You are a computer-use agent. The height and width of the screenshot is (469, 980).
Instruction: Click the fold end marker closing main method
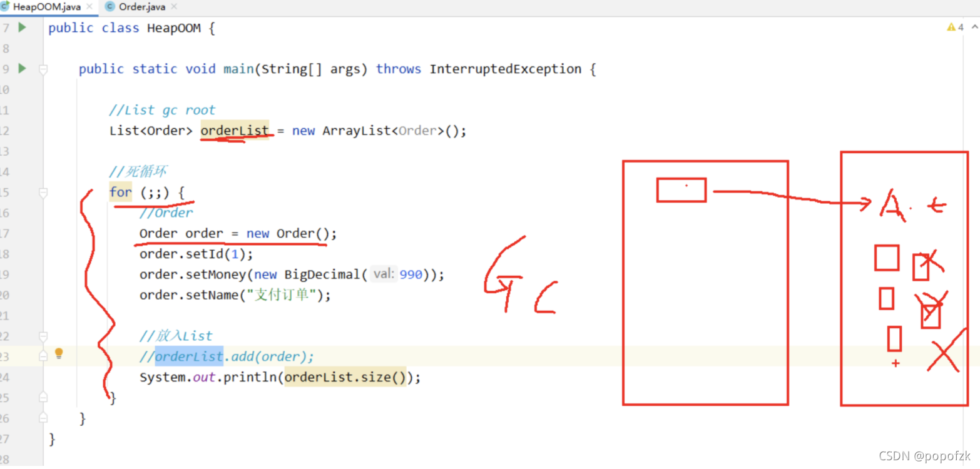point(43,418)
